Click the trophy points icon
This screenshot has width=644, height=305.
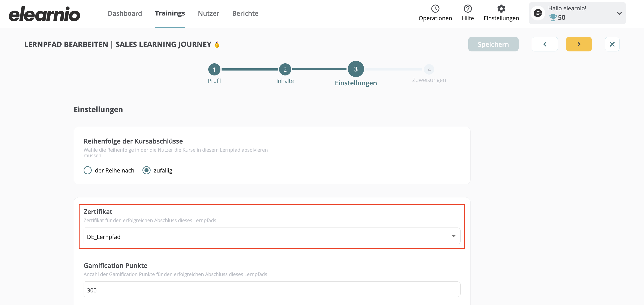click(x=553, y=18)
